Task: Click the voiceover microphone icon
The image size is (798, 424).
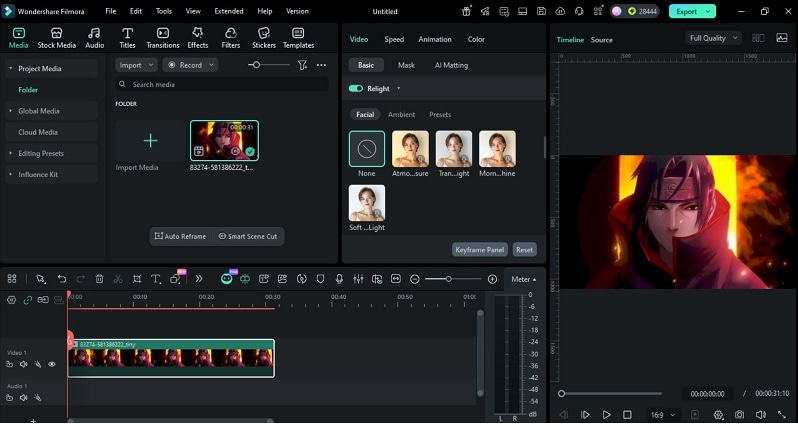Action: pos(339,278)
